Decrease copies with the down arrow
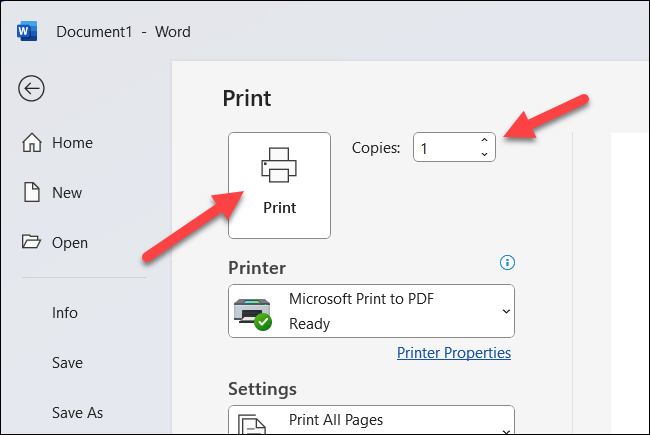650x435 pixels. (x=485, y=155)
